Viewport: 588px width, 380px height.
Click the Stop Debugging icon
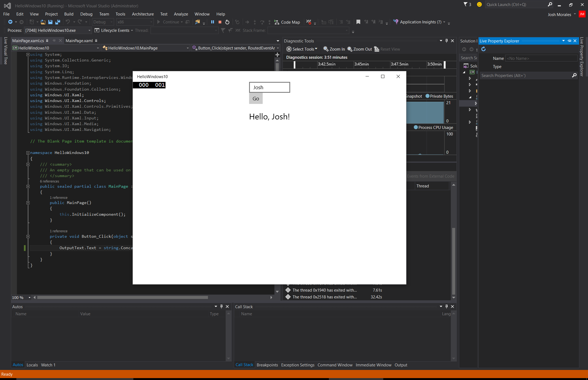tap(220, 22)
